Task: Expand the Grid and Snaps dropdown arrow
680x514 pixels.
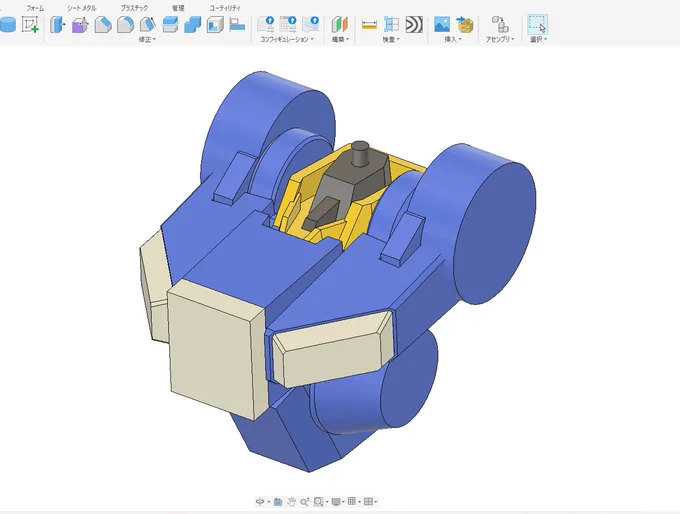Action: click(x=360, y=502)
